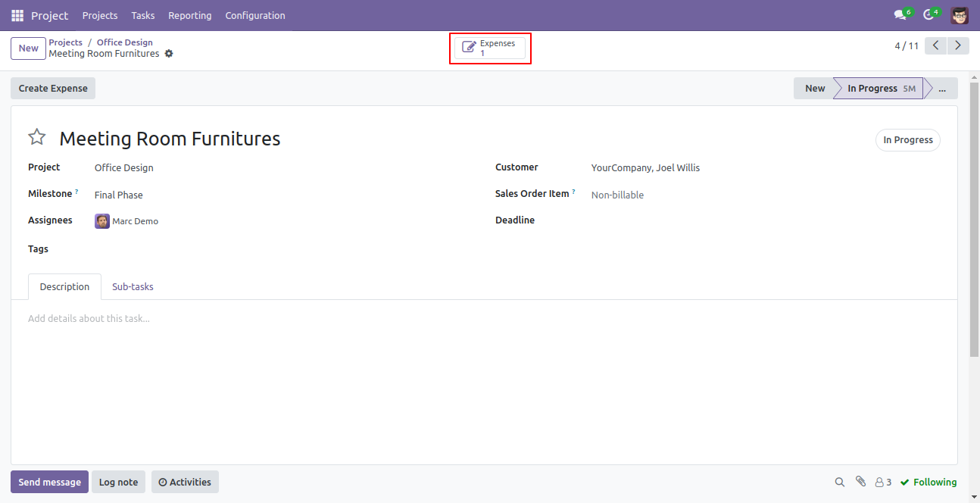Open the In Progress state dropdown badge

[x=908, y=140]
